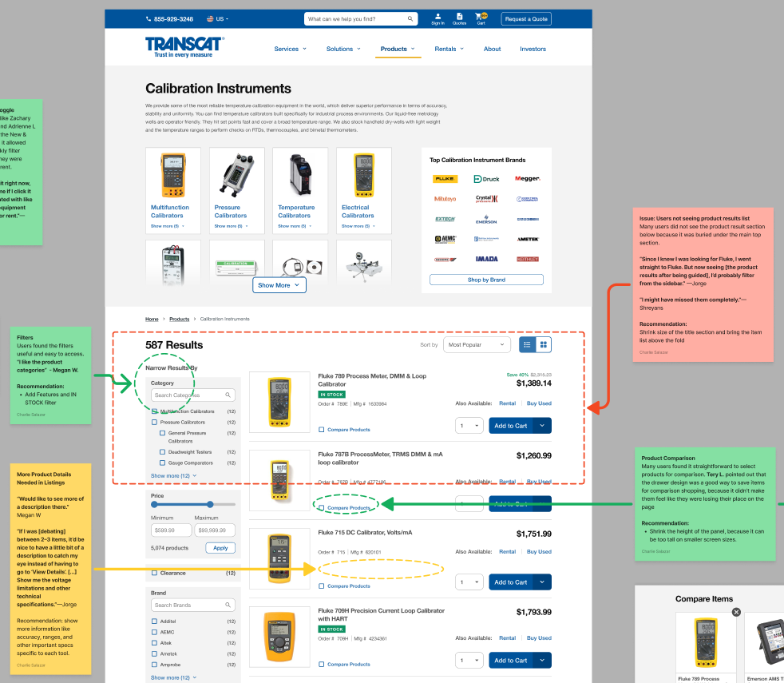Image resolution: width=784 pixels, height=683 pixels.
Task: Click Shop by Brand button
Action: click(x=486, y=279)
